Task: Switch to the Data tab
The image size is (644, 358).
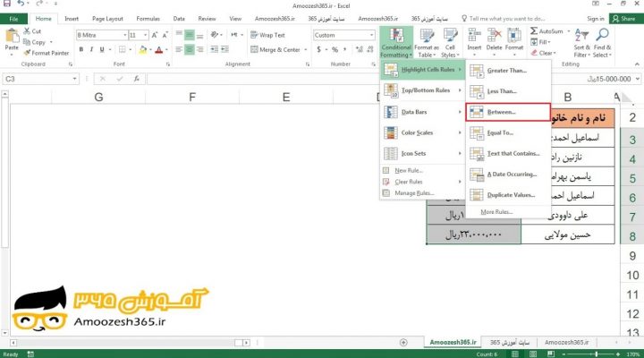Action: 179,19
